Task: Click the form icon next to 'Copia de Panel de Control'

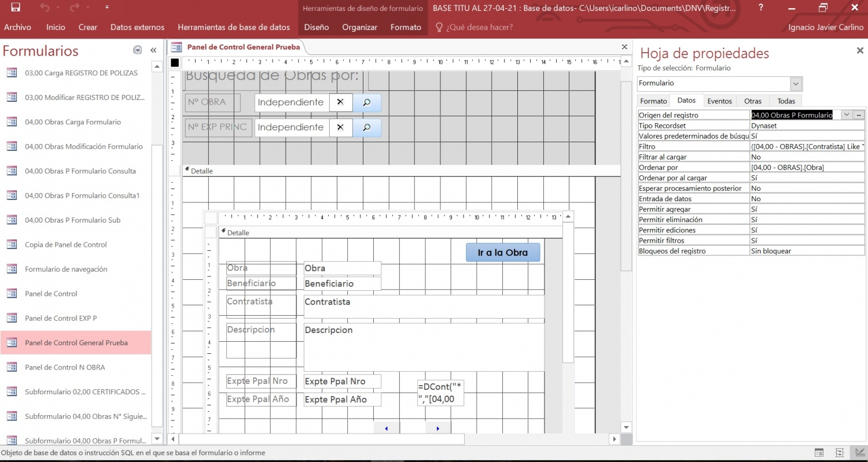Action: tap(12, 245)
